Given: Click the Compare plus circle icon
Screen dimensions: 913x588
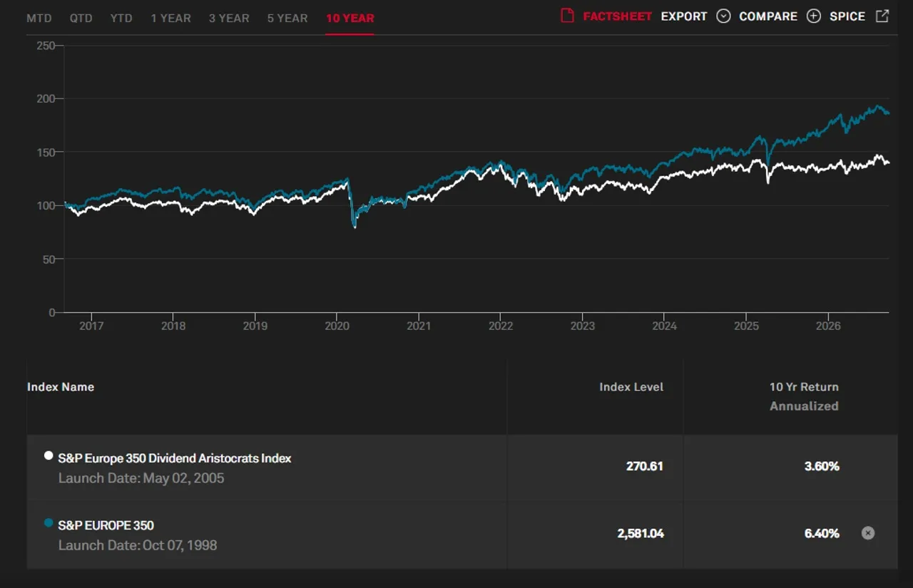Looking at the screenshot, I should [814, 16].
